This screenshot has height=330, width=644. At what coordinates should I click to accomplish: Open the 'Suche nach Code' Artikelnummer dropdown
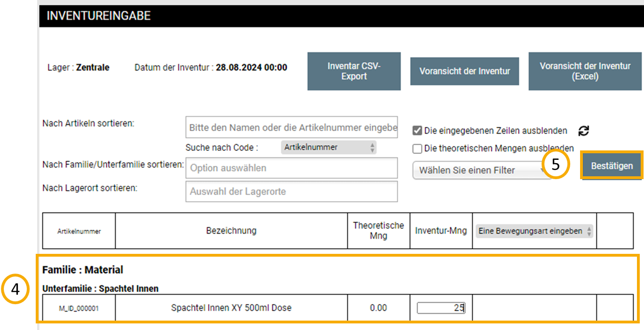coord(329,148)
